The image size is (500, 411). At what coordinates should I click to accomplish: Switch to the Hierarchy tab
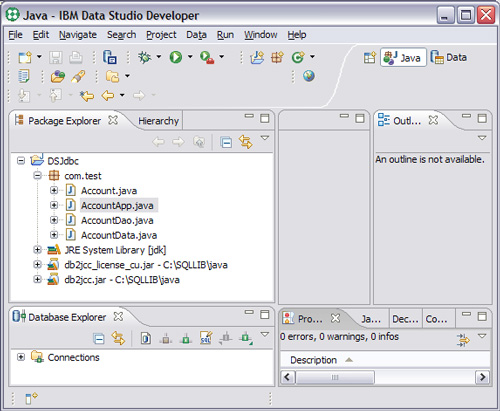point(158,121)
